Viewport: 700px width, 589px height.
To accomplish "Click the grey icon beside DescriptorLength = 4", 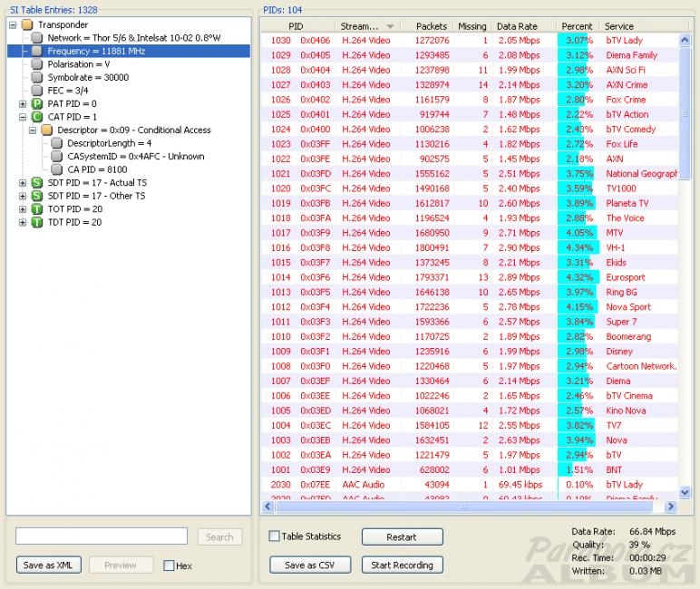I will click(57, 143).
